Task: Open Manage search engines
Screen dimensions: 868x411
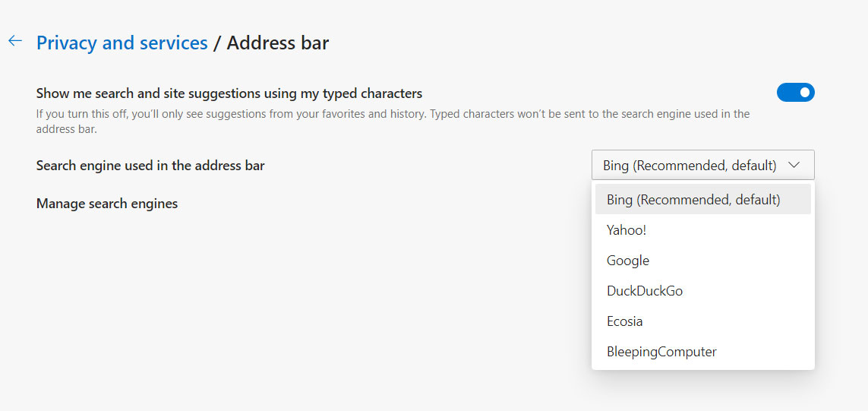Action: pyautogui.click(x=107, y=204)
